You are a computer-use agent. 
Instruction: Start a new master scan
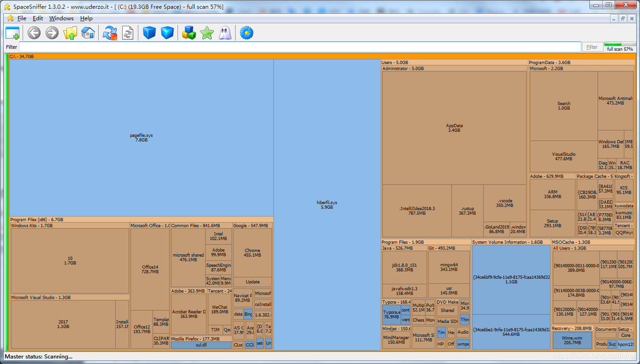pyautogui.click(x=110, y=33)
